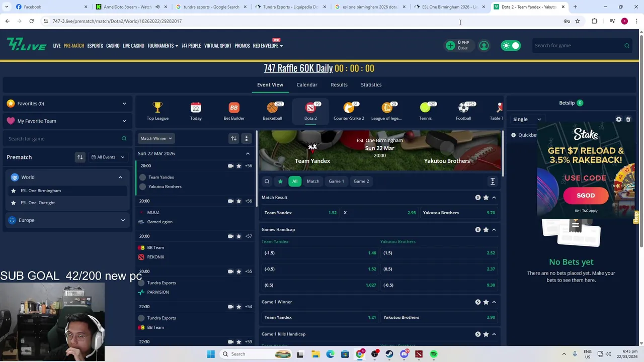The width and height of the screenshot is (644, 362).
Task: Click the SGOD promo code button
Action: click(x=586, y=196)
